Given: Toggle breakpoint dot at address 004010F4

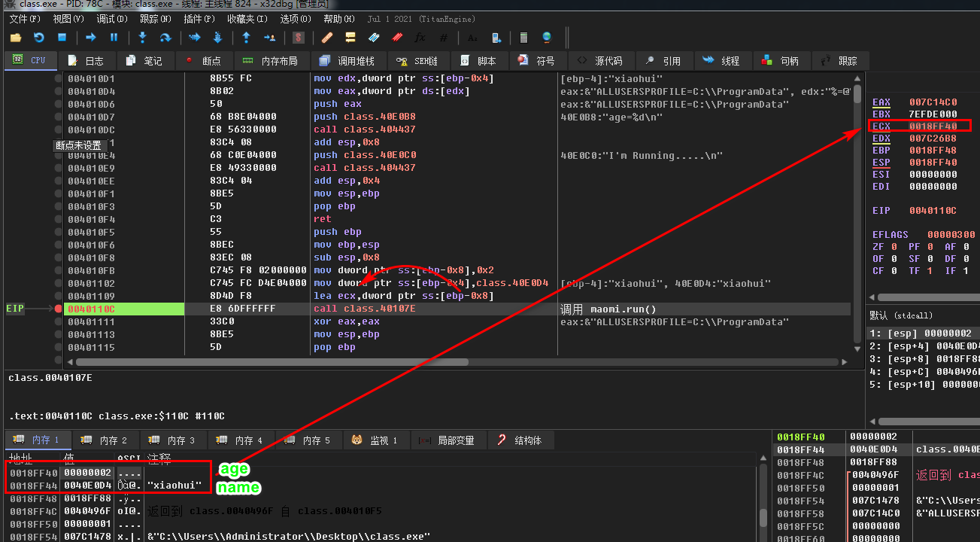Looking at the screenshot, I should pyautogui.click(x=59, y=219).
